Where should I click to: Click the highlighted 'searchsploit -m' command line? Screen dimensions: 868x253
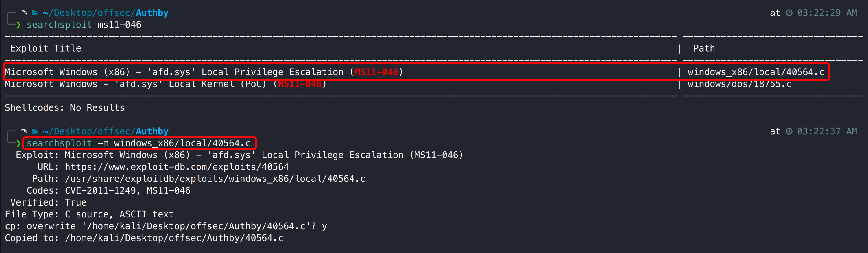pyautogui.click(x=138, y=143)
